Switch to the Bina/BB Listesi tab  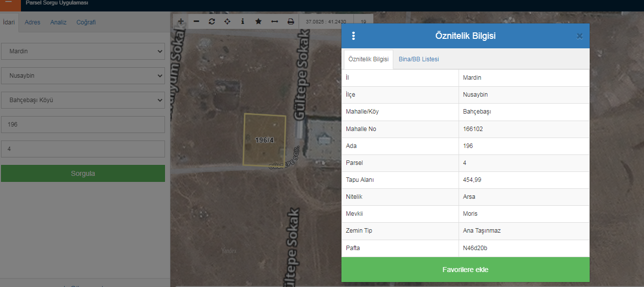[419, 59]
